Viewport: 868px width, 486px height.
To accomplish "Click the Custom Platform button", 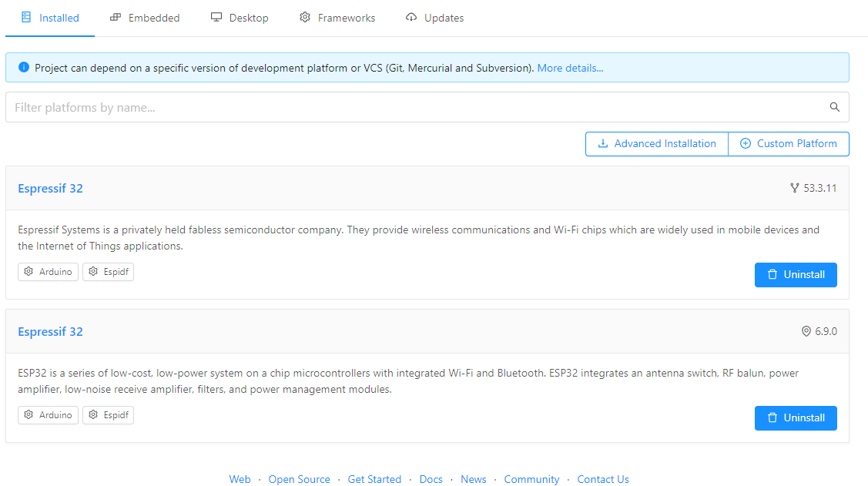I will [x=789, y=144].
